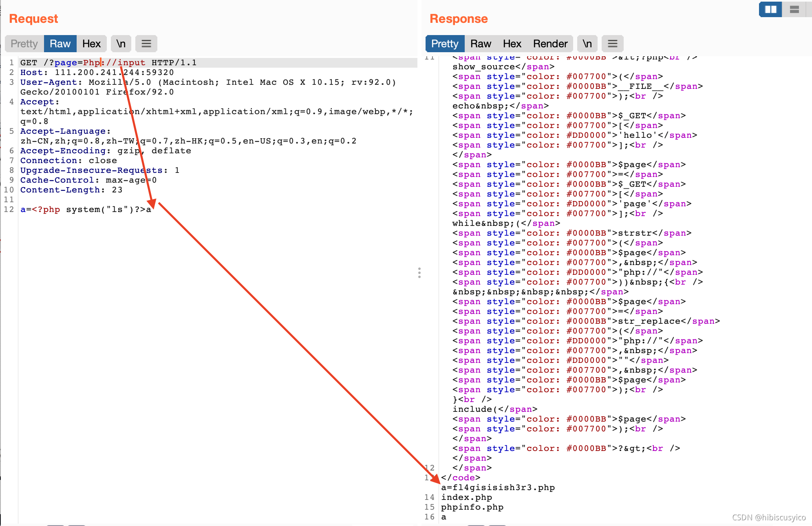Click the Host header line 111.200.241.244:59320
The image size is (812, 526).
97,72
